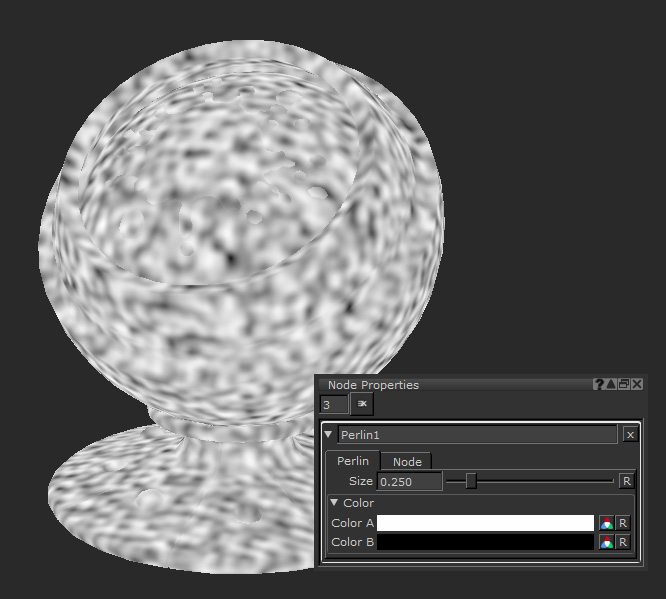Image resolution: width=666 pixels, height=599 pixels.
Task: Click the Perlin1 node name field
Action: [477, 435]
